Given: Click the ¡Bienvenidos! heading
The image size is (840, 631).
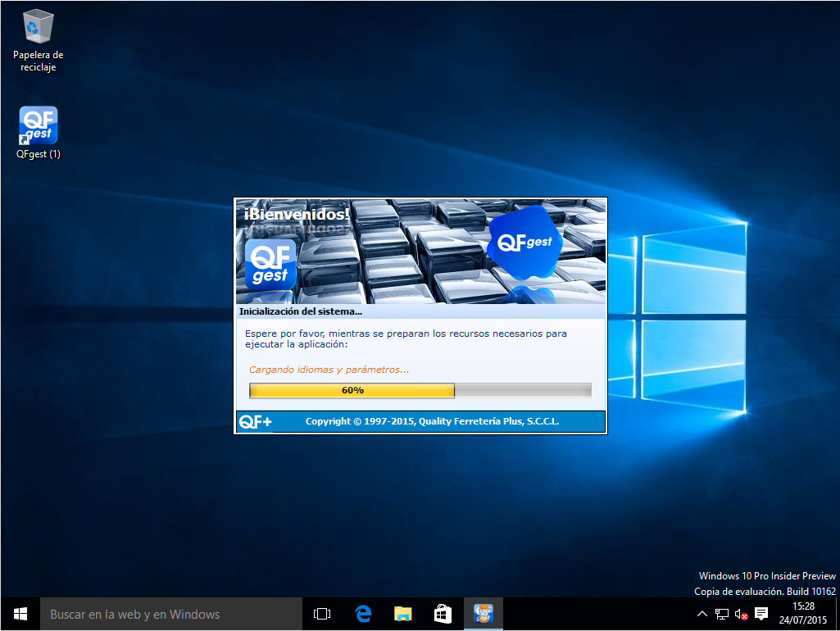Looking at the screenshot, I should tap(296, 214).
